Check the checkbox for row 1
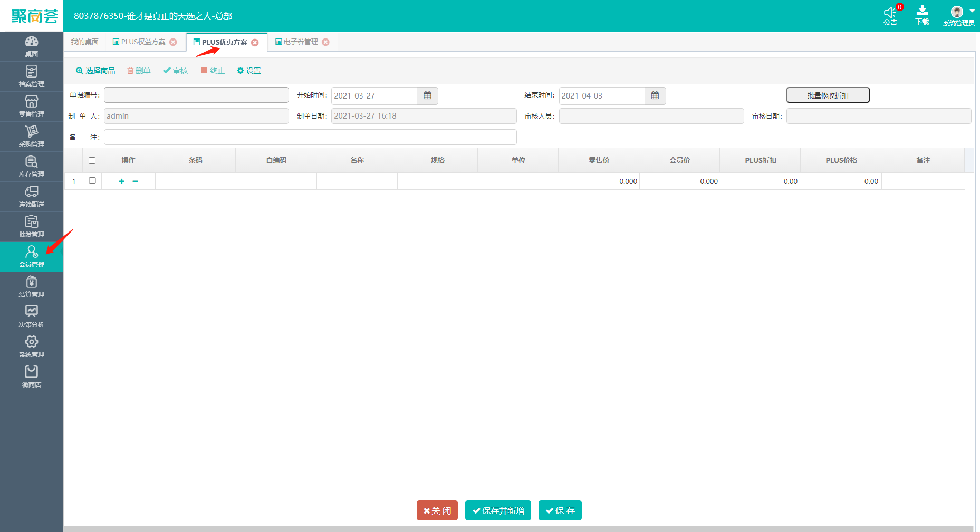 click(92, 181)
